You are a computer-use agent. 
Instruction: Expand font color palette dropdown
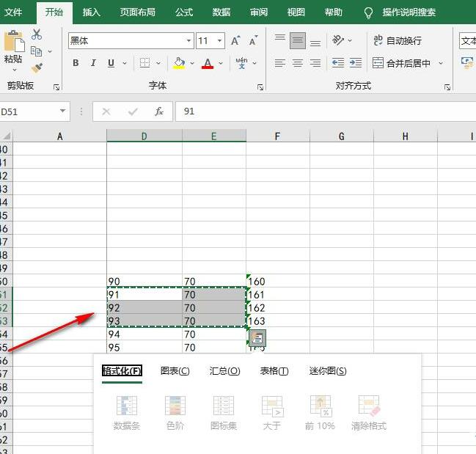point(221,63)
